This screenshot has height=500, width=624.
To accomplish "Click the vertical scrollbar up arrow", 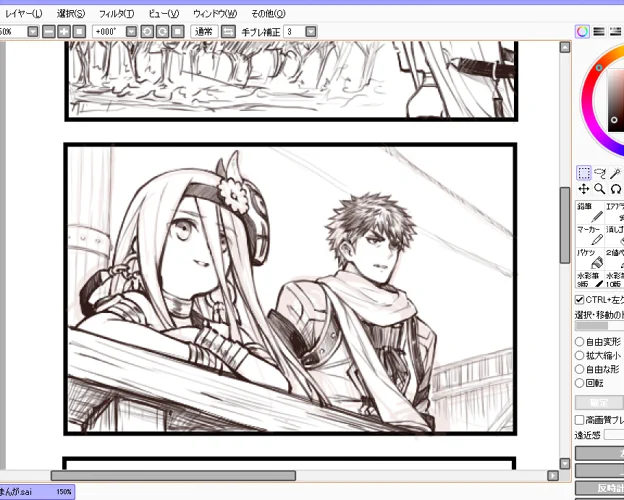I will tap(565, 47).
